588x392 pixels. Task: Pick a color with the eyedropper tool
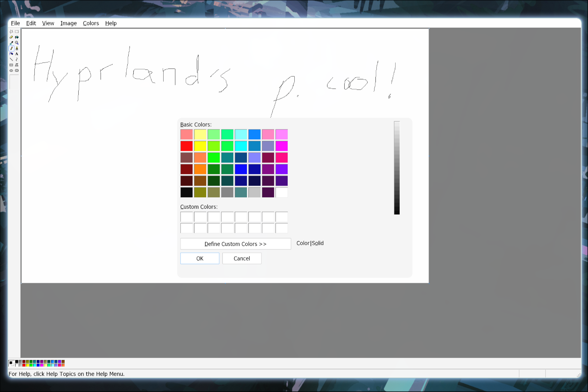pos(11,43)
